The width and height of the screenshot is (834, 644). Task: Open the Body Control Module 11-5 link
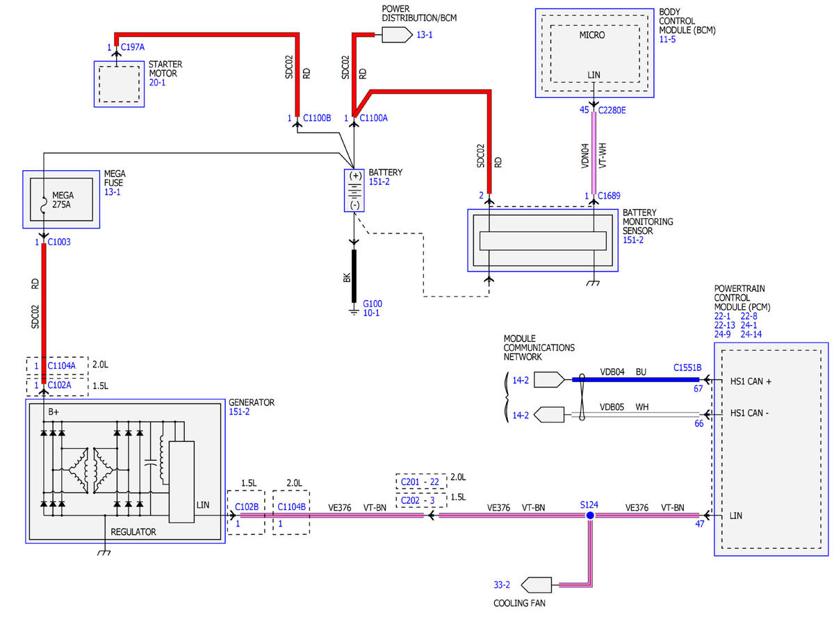click(667, 40)
